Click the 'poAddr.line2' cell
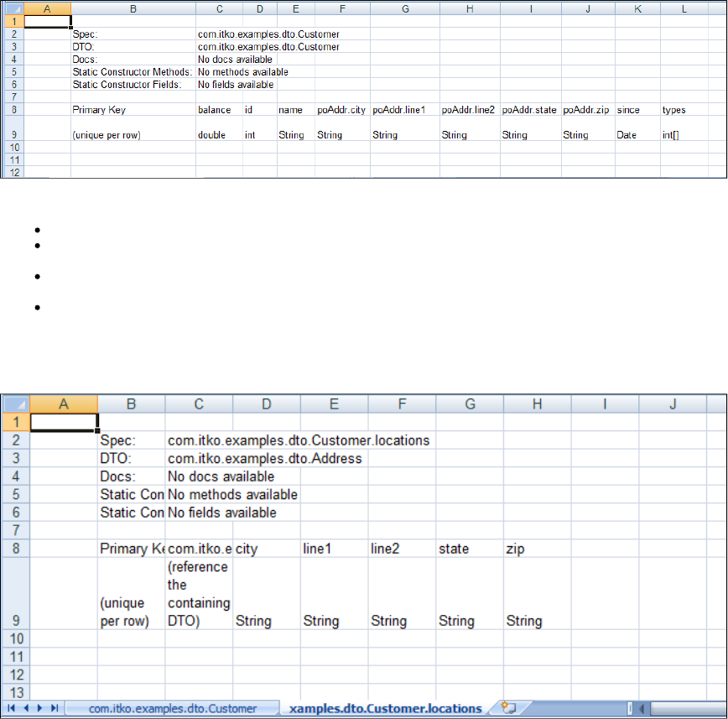 (x=470, y=110)
